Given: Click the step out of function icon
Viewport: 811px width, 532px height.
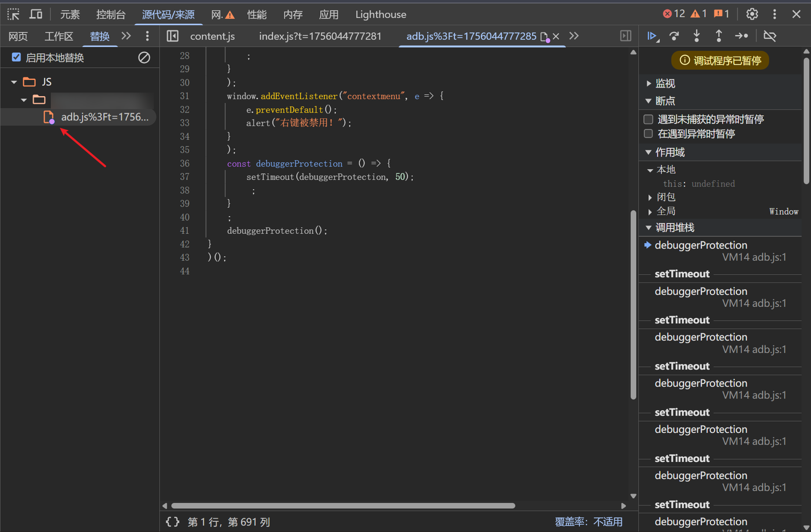Looking at the screenshot, I should click(719, 36).
